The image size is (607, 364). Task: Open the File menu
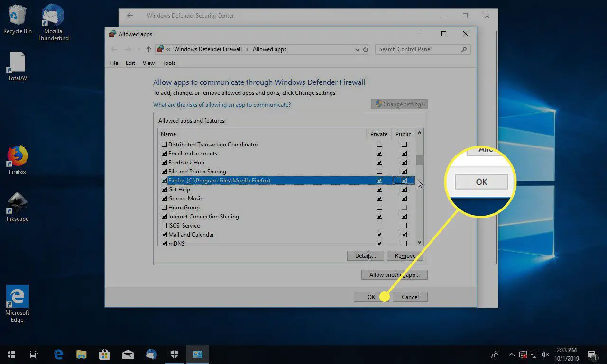(x=114, y=63)
